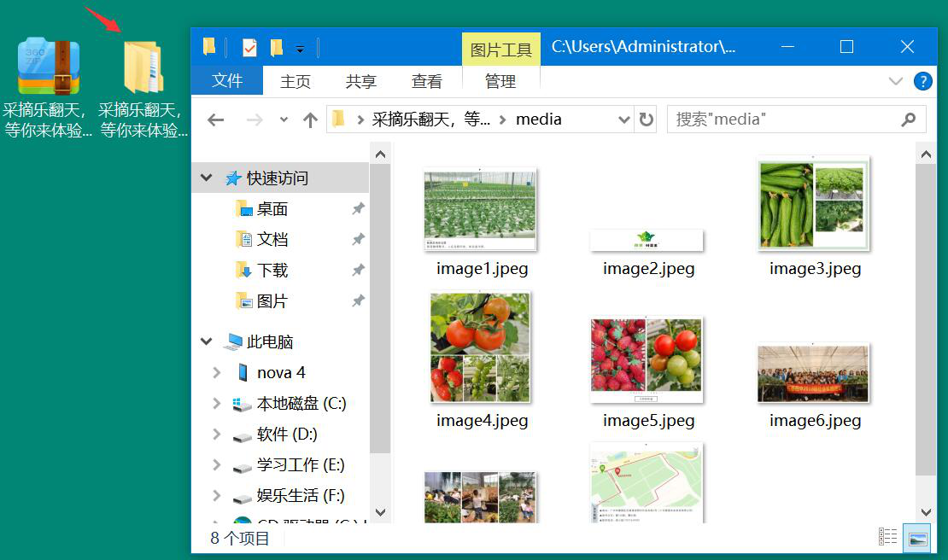The width and height of the screenshot is (948, 560).
Task: Select 软件 (D:) drive
Action: [x=286, y=435]
